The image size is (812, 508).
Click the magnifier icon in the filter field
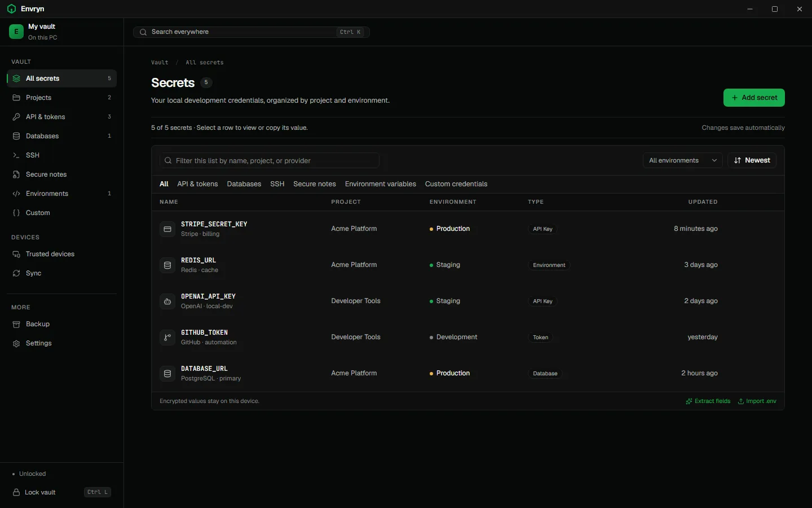tap(168, 161)
